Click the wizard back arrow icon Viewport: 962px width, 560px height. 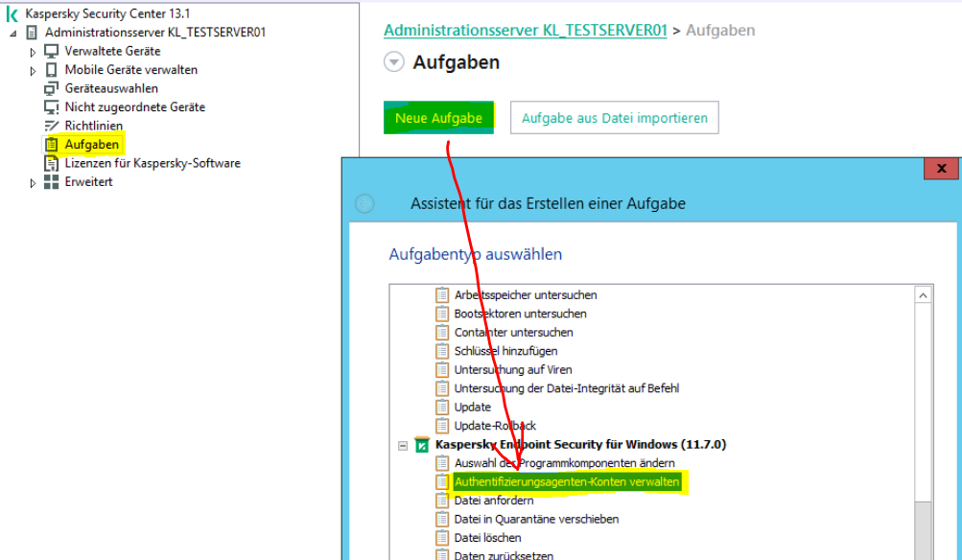(364, 203)
